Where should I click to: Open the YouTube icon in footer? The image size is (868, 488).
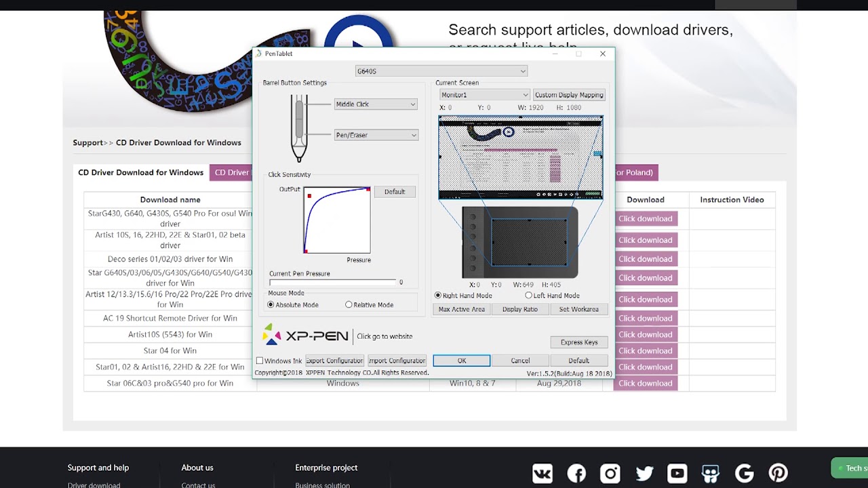pos(677,473)
